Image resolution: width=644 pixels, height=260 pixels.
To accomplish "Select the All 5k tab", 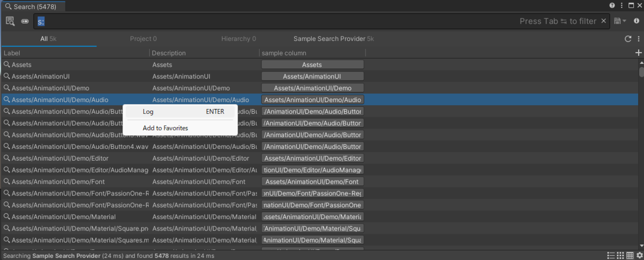I will coord(48,39).
